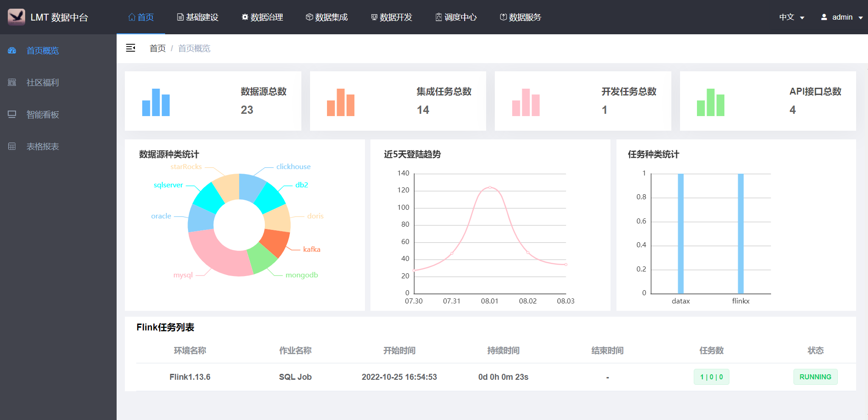
Task: Click the 首页概览 breadcrumb link
Action: pos(194,48)
